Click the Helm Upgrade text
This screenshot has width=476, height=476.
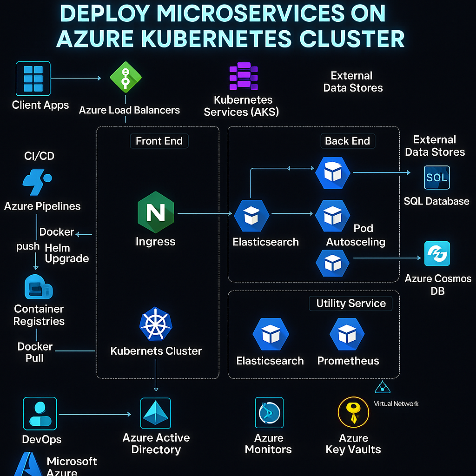(67, 253)
